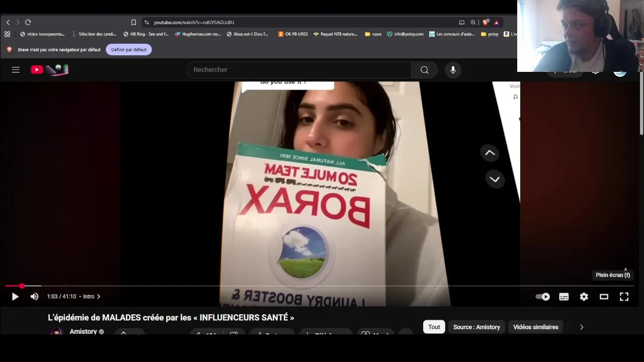The width and height of the screenshot is (644, 362).
Task: Open Paquet NTB nature bookmark
Action: (335, 34)
